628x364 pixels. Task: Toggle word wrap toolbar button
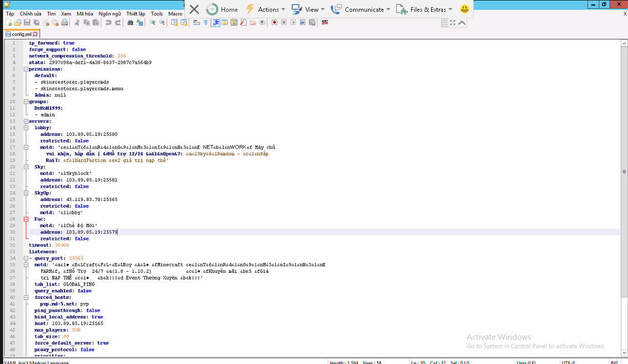196,23
